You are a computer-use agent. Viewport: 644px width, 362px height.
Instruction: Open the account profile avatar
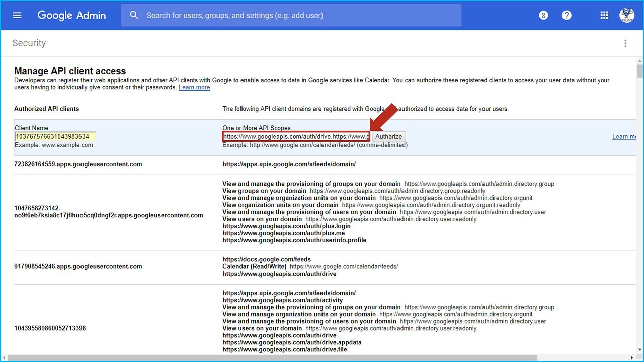627,15
